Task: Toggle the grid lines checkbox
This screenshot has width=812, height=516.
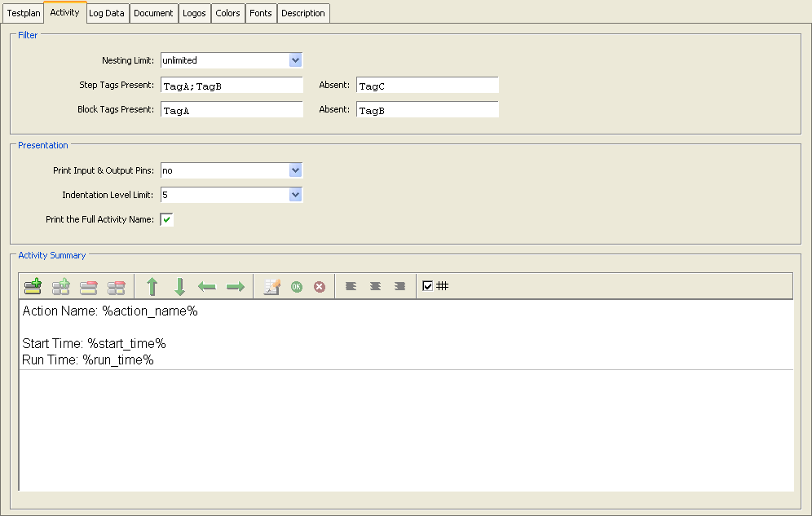Action: [427, 286]
